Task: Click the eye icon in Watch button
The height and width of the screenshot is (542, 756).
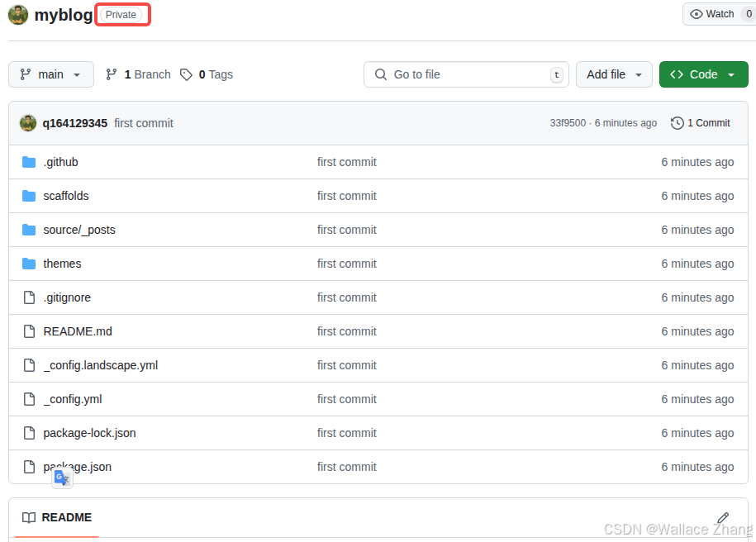Action: pyautogui.click(x=697, y=14)
